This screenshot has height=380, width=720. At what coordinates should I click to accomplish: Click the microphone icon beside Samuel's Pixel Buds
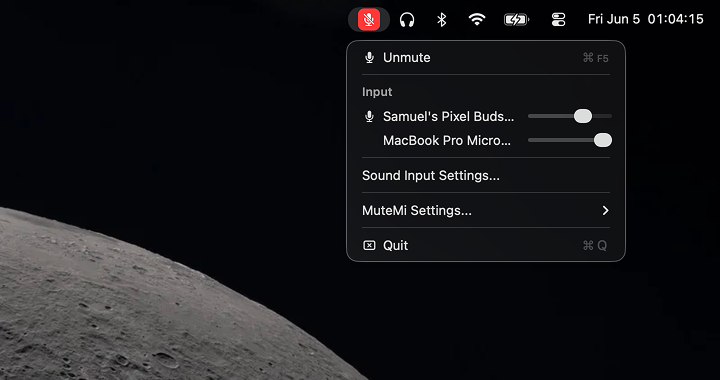(369, 117)
